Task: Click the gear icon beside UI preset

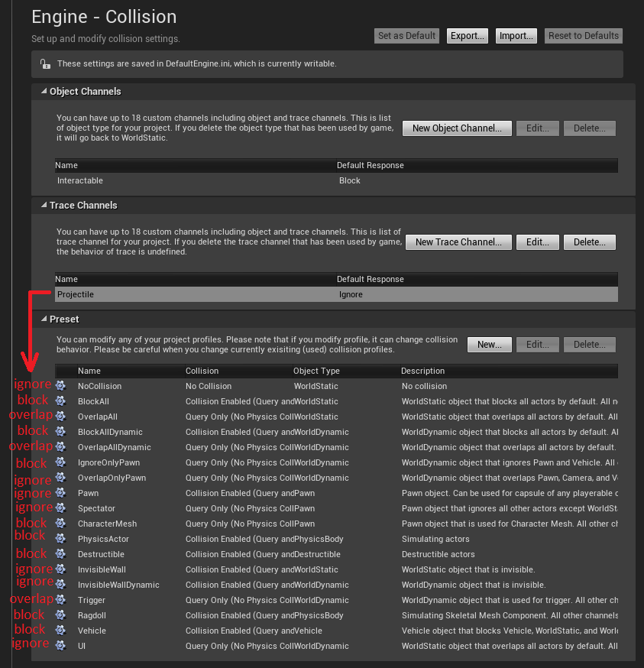Action: click(x=61, y=646)
